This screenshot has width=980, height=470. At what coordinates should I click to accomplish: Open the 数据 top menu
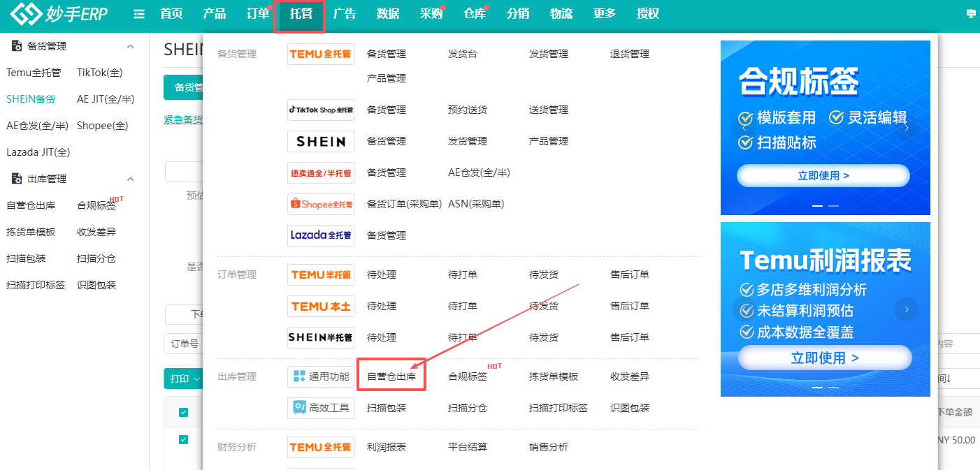tap(388, 14)
